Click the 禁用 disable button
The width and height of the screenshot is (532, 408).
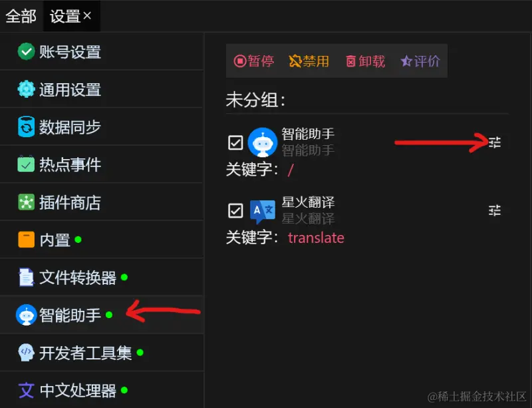[x=309, y=61]
